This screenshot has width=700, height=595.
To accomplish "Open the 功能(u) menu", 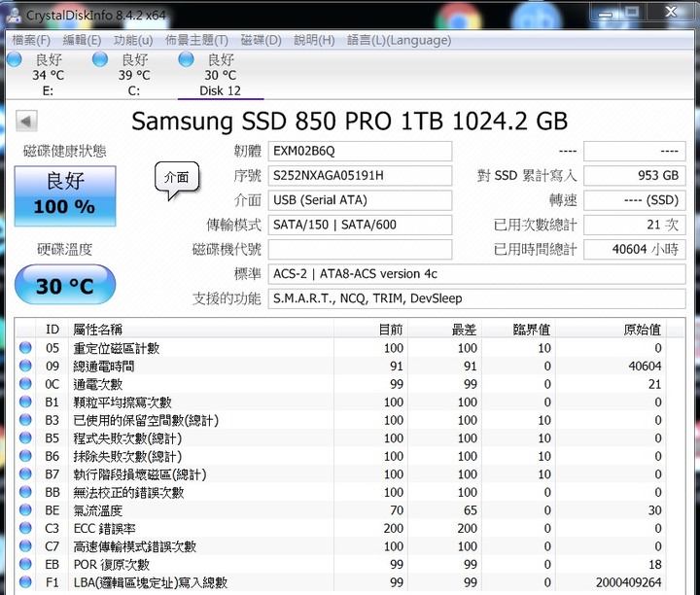I will (133, 40).
